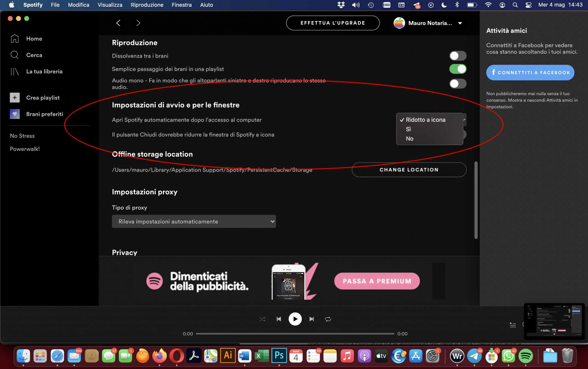Screen dimensions: 588x369
Task: Open the Riproduzione menu
Action: coord(147,5)
